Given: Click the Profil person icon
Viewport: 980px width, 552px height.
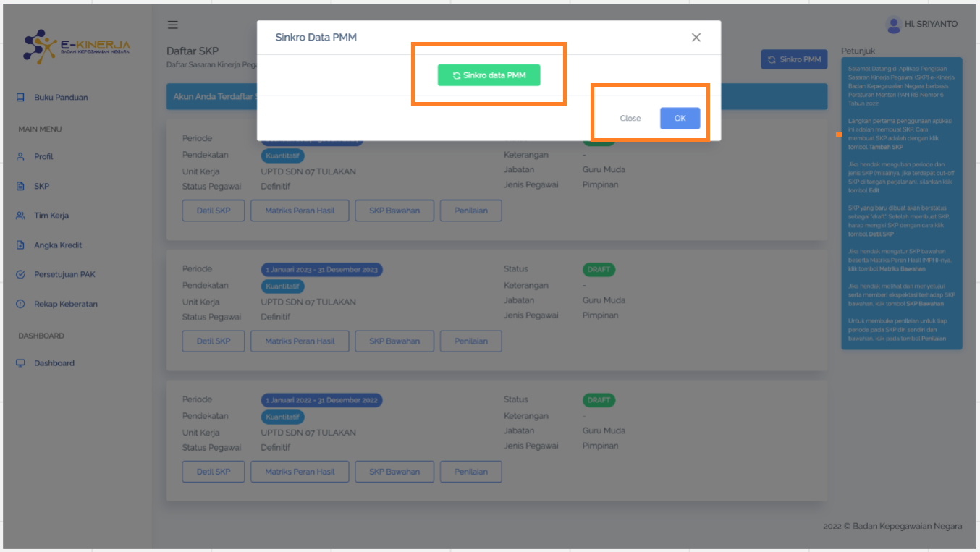Looking at the screenshot, I should tap(20, 156).
